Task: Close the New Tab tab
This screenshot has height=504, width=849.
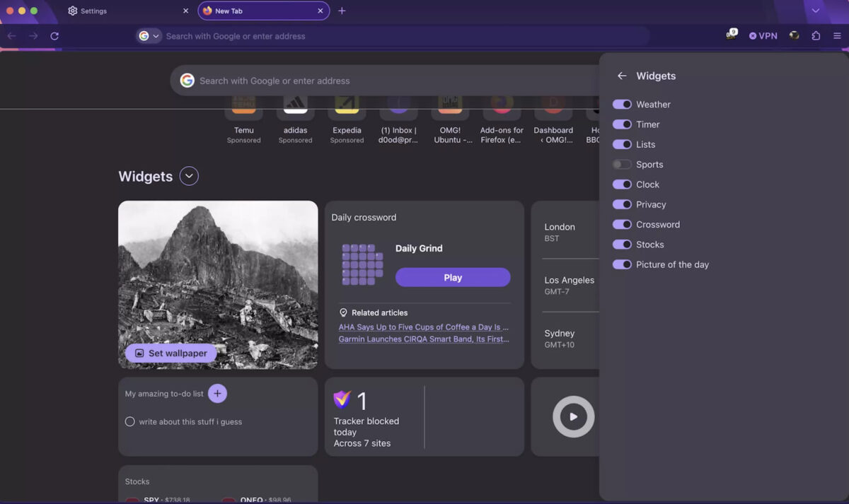Action: [x=320, y=11]
